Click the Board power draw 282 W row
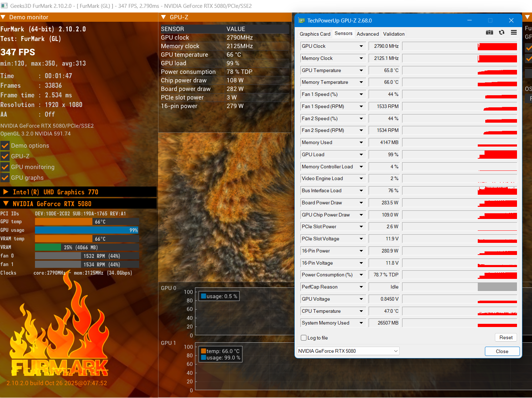 click(225, 89)
